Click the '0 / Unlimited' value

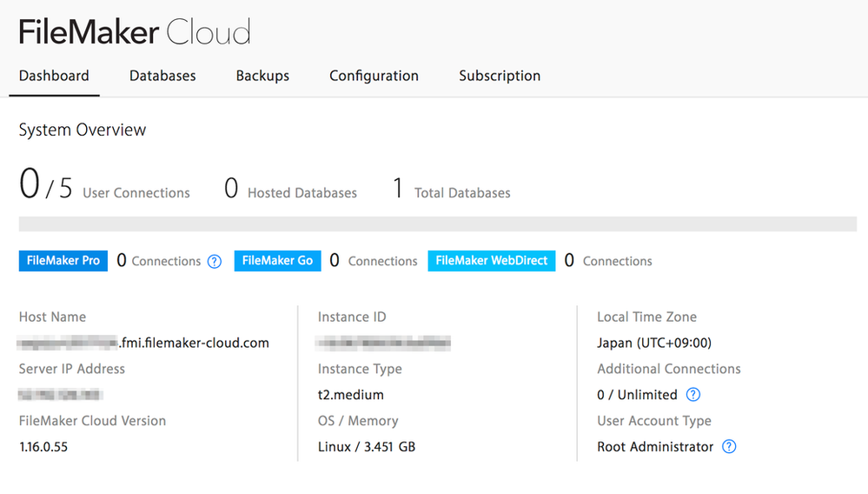637,395
